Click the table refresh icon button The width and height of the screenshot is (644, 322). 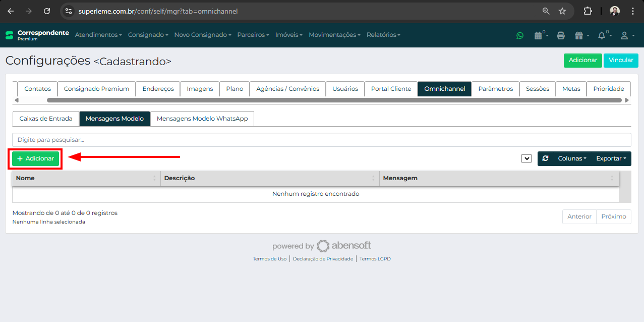pyautogui.click(x=545, y=158)
